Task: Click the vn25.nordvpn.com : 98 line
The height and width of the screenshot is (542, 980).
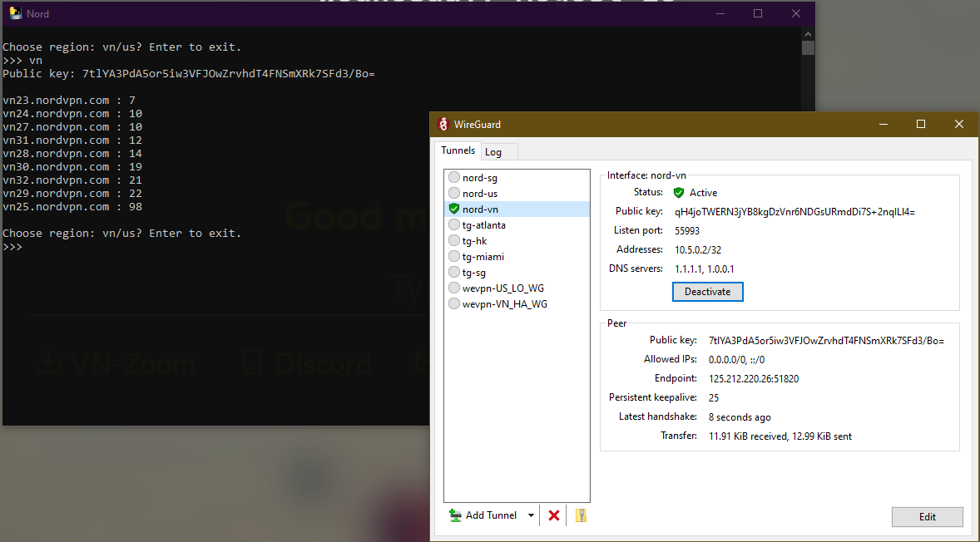Action: click(72, 207)
